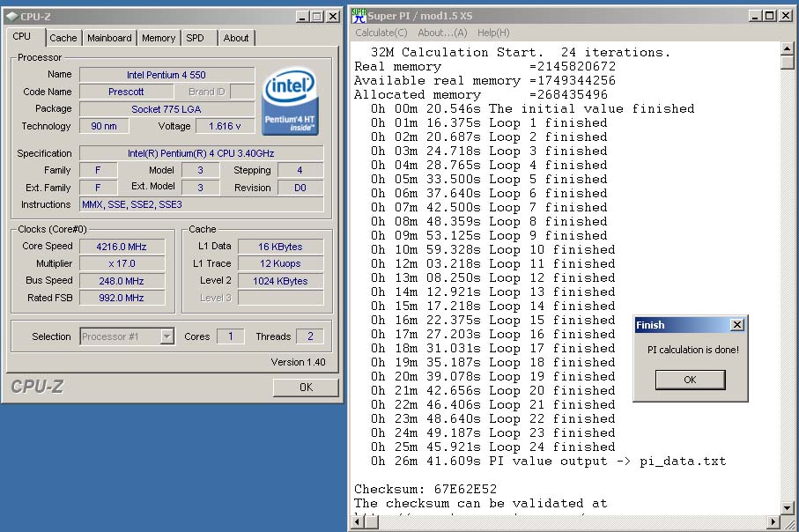The image size is (799, 532).
Task: Open the About...(A) menu in Super PI
Action: (442, 33)
